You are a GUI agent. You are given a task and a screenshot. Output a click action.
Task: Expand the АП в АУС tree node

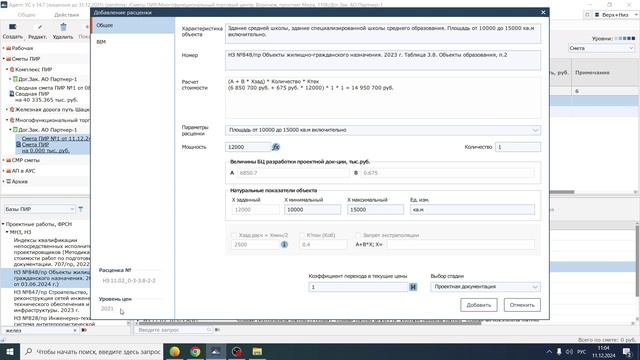pos(4,171)
